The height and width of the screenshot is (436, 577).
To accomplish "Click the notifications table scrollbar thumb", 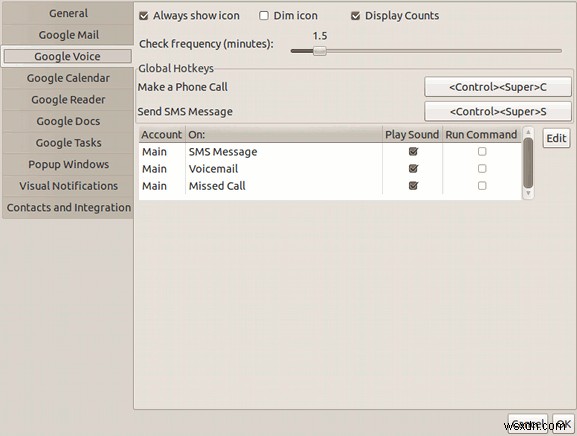I will [528, 163].
